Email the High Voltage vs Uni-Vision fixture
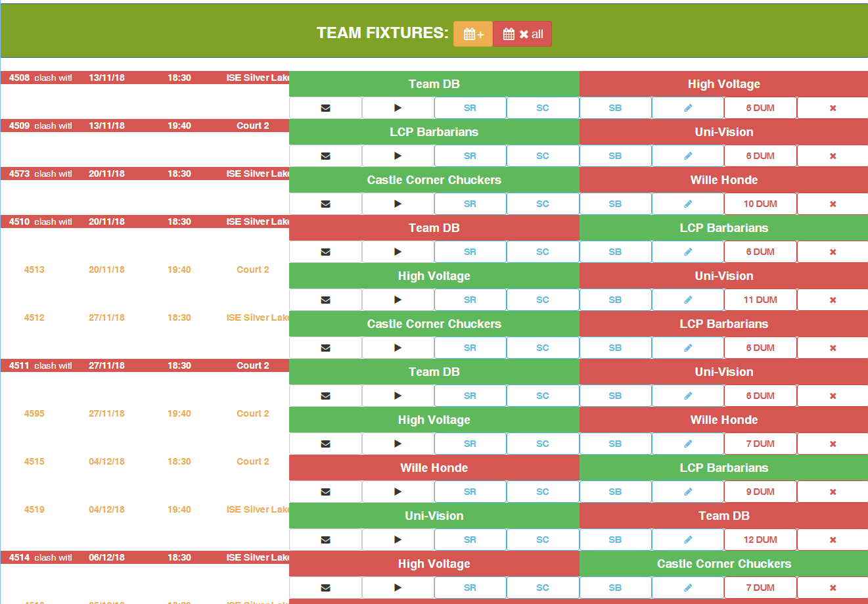Viewport: 868px width, 604px height. coord(325,299)
